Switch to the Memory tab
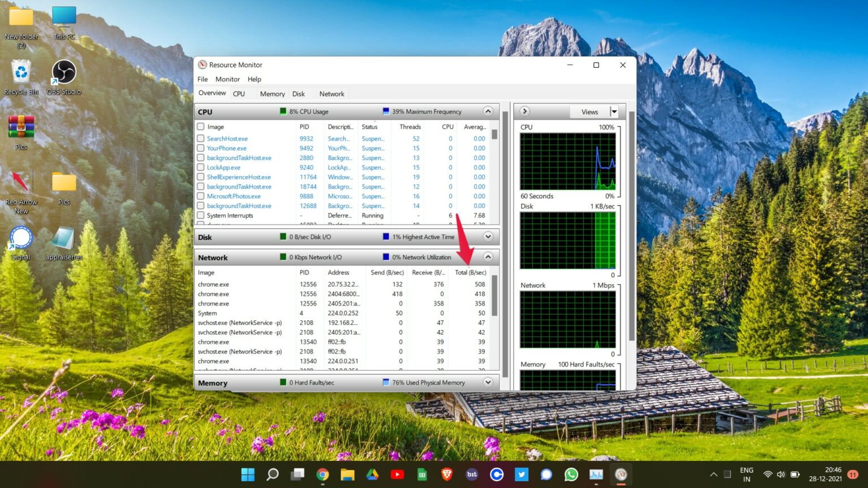Image resolution: width=868 pixels, height=488 pixels. (x=272, y=93)
